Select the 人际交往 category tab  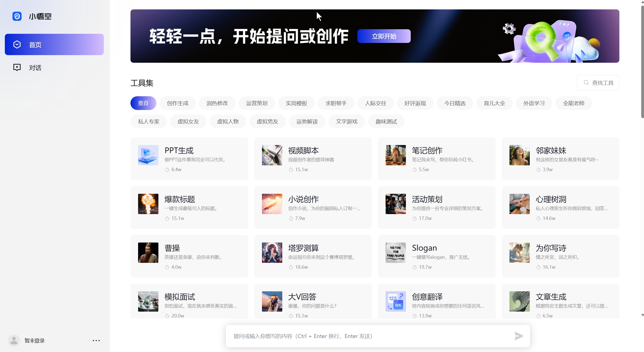tap(376, 103)
